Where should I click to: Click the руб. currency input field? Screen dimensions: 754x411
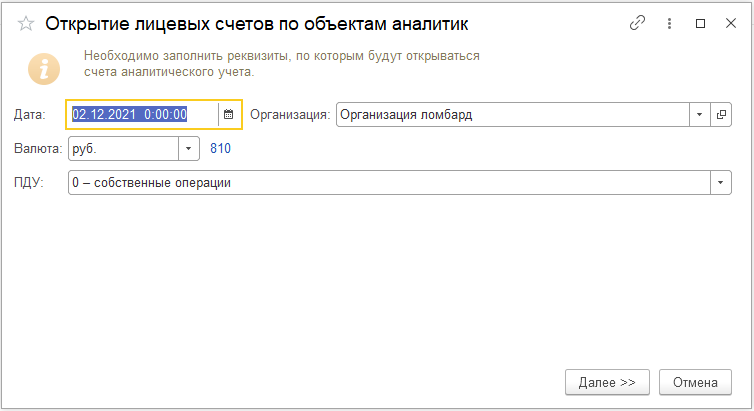124,149
